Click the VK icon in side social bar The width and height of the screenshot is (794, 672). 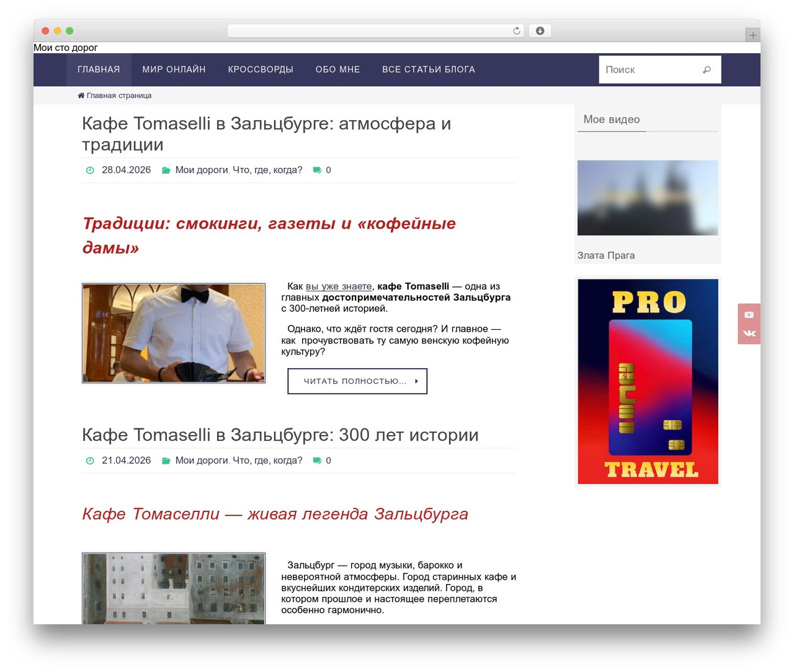[749, 334]
